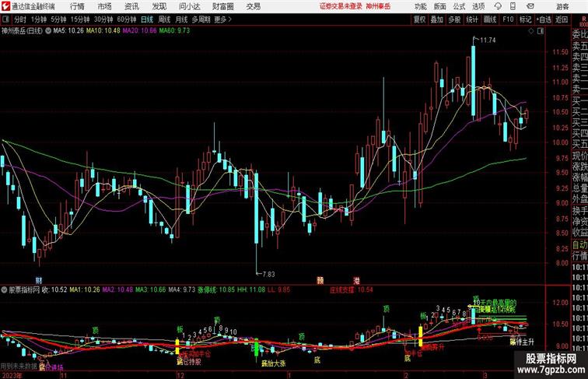Screen dimensions: 588x379
Task: Select the 日线 daily chart tab
Action: coord(147,19)
